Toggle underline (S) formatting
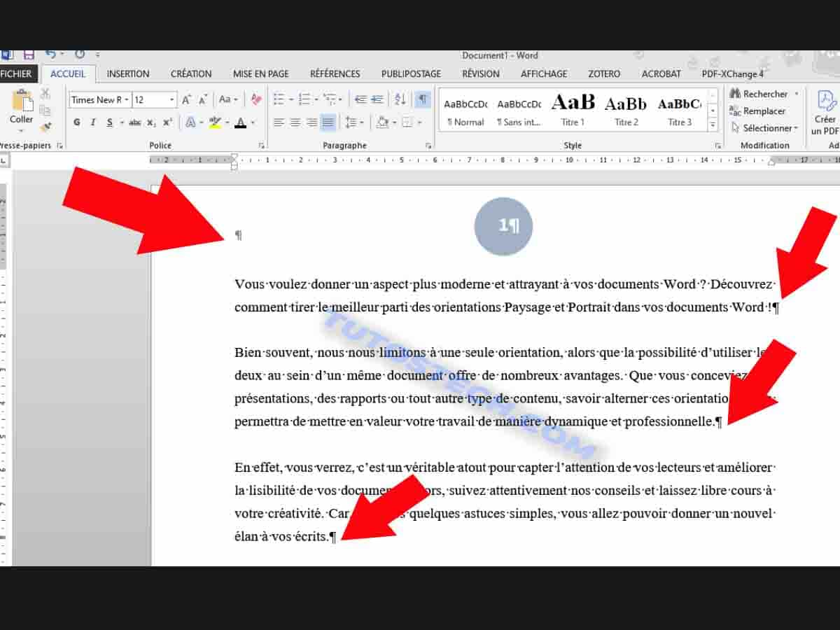The image size is (840, 630). 110,122
